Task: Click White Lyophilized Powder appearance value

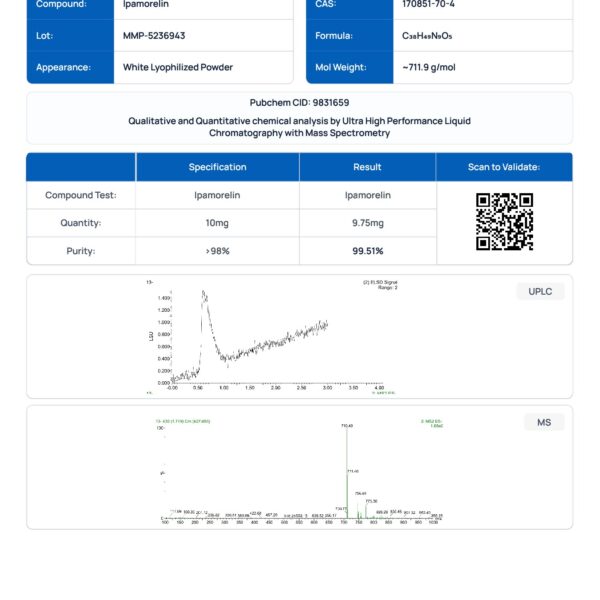Action: 178,67
